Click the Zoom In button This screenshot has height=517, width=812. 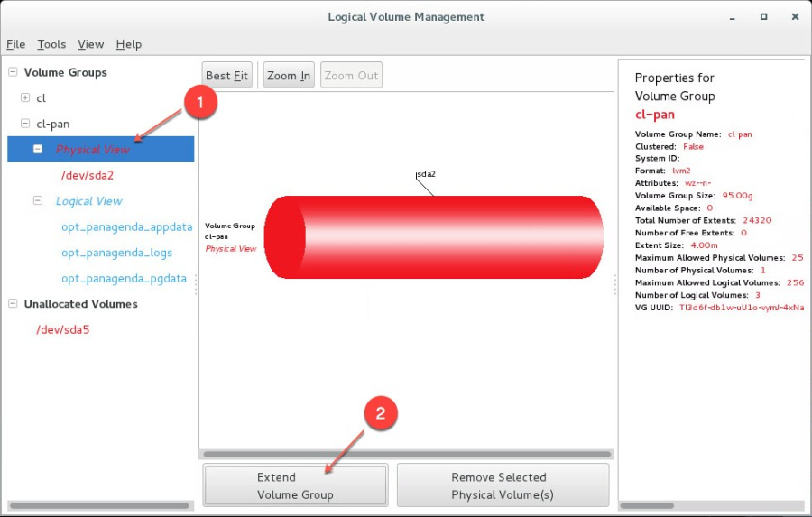(x=289, y=76)
